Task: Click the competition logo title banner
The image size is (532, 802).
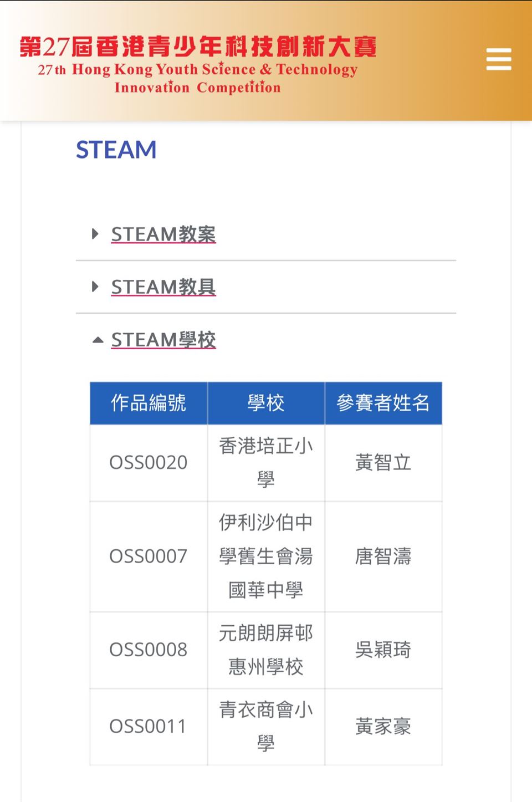Action: coord(198,65)
